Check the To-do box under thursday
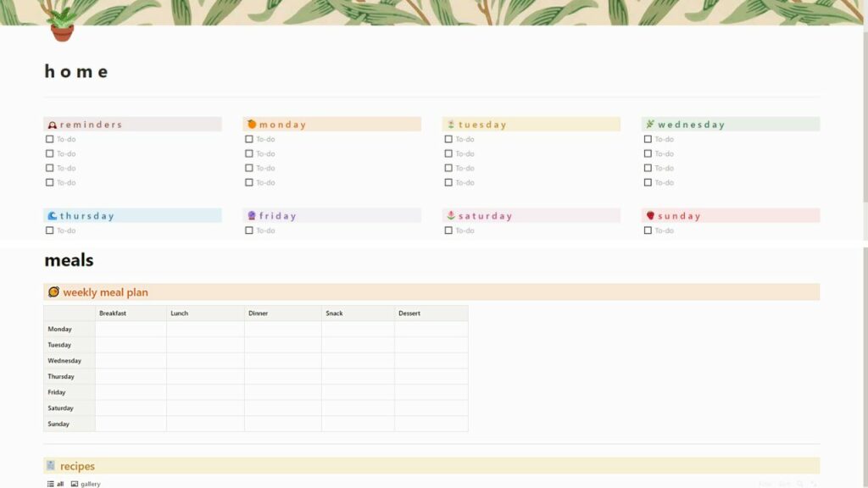 [x=49, y=230]
